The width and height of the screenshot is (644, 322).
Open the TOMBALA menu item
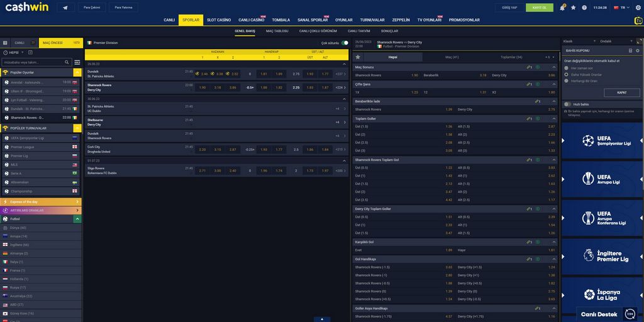pos(281,20)
